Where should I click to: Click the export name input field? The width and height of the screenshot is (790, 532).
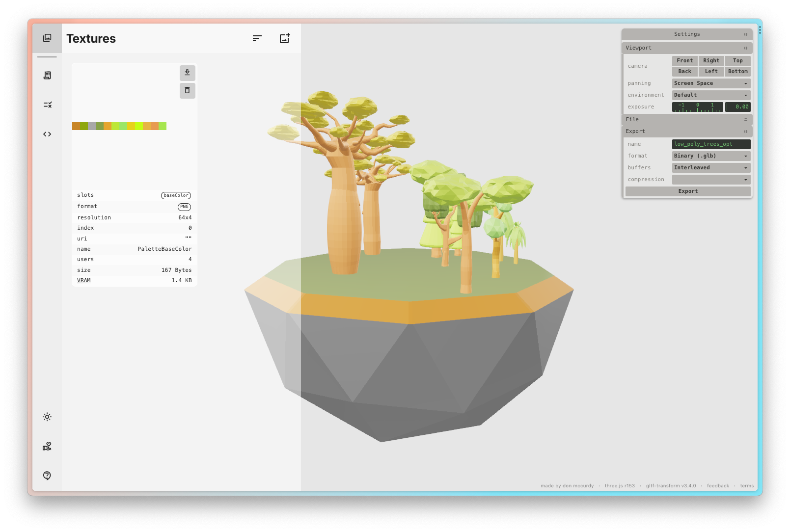710,144
